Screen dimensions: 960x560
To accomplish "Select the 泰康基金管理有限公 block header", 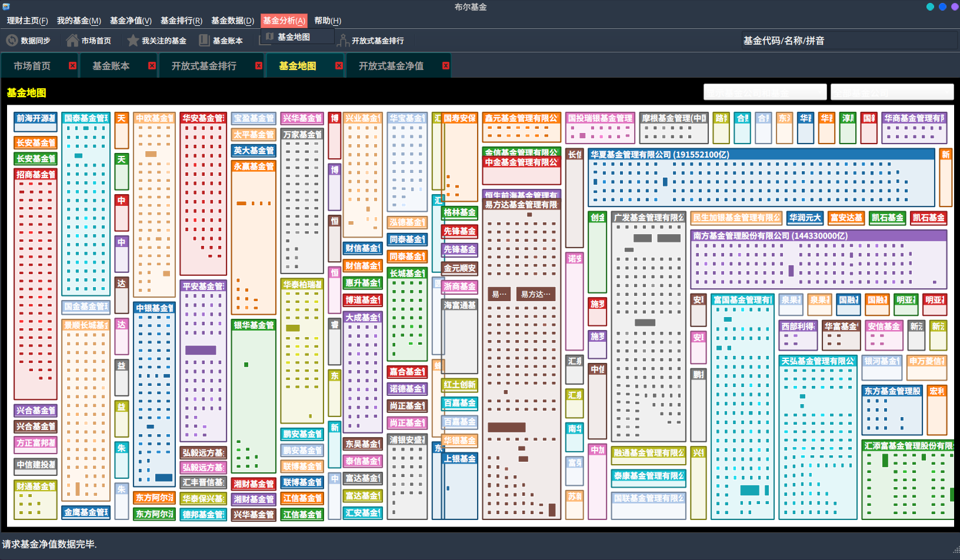I will point(648,476).
